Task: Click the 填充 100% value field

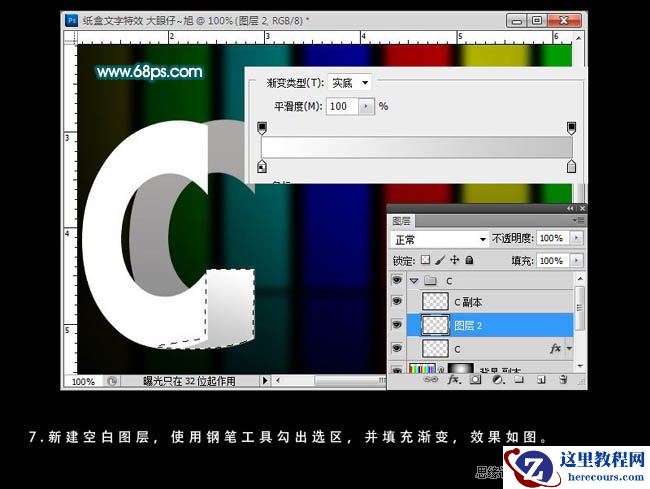Action: (553, 261)
